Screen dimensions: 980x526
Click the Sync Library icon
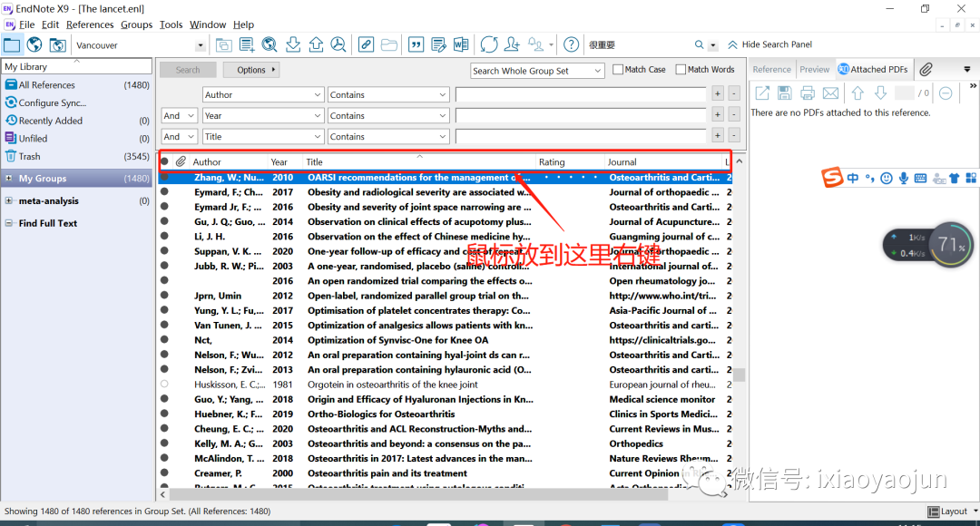pos(489,45)
